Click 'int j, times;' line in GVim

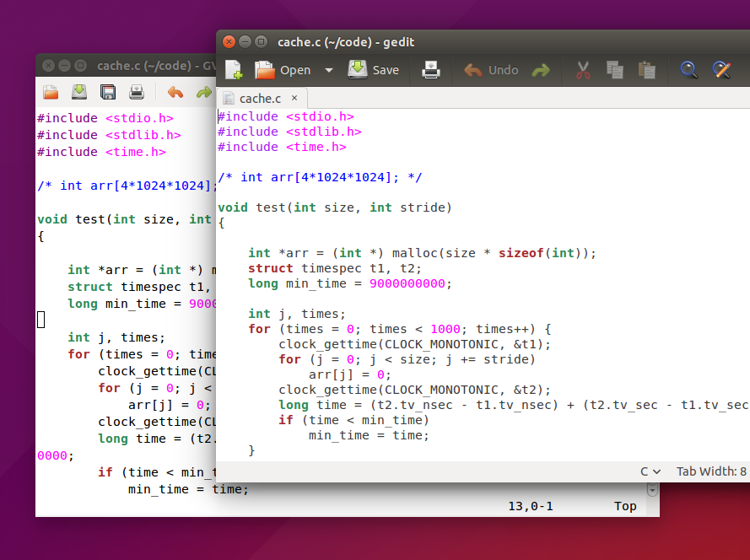click(116, 337)
